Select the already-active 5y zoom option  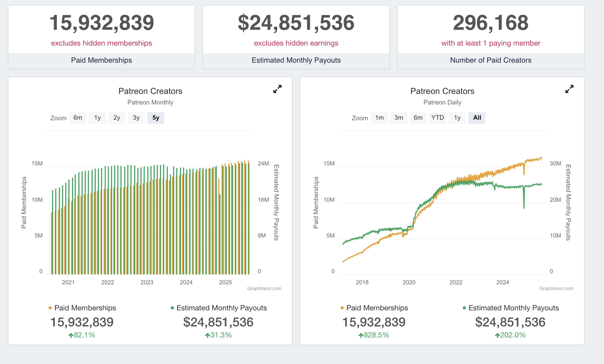click(156, 118)
